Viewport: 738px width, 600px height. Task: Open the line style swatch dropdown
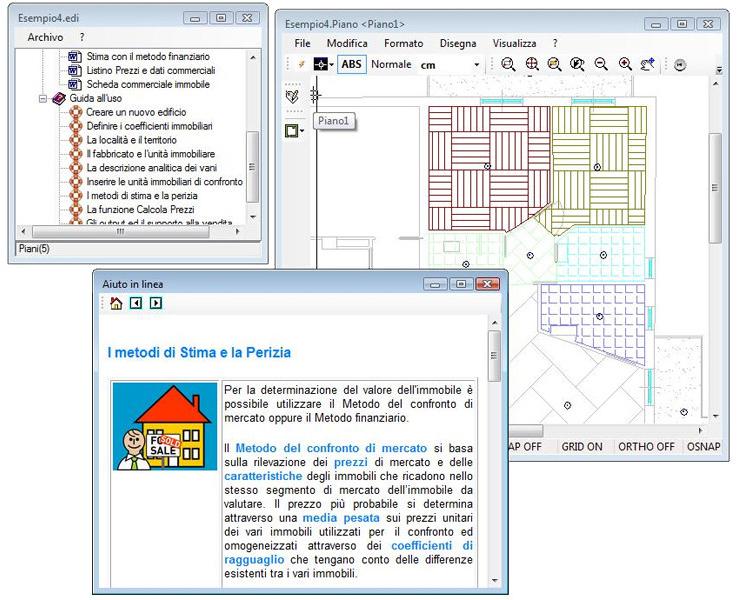324,64
